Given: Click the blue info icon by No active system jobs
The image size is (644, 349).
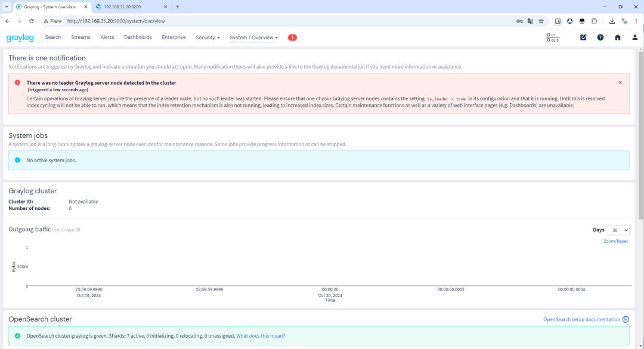Looking at the screenshot, I should point(17,160).
